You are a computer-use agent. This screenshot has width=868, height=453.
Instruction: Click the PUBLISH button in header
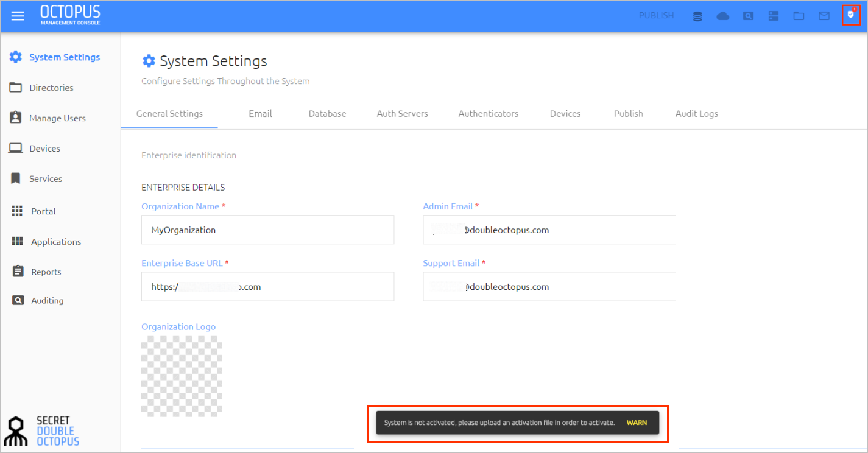pos(657,16)
